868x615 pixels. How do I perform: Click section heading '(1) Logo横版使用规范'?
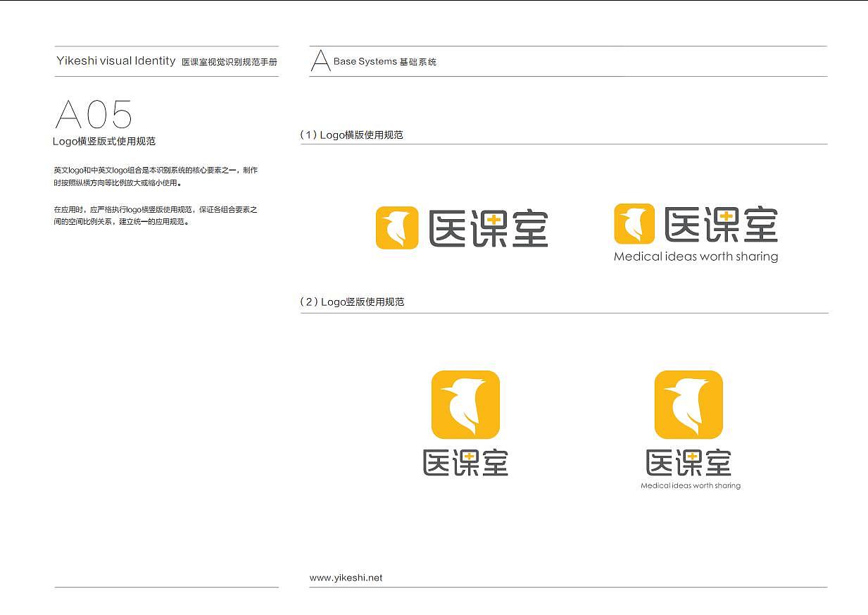351,135
